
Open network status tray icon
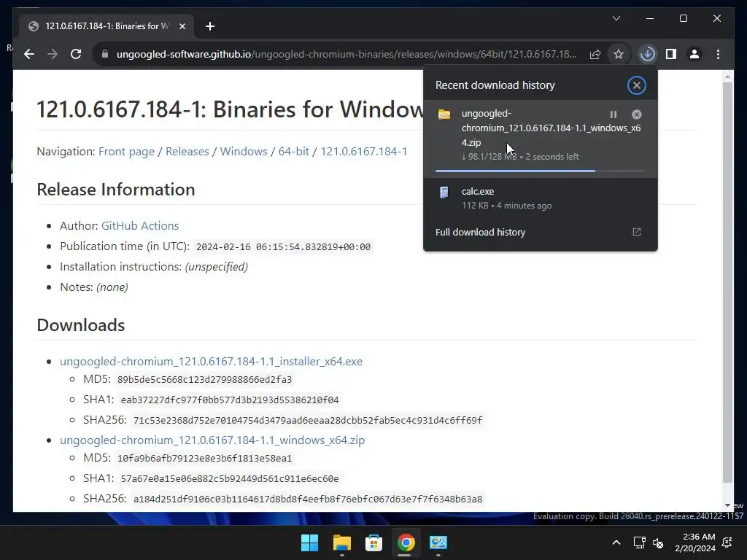point(639,542)
